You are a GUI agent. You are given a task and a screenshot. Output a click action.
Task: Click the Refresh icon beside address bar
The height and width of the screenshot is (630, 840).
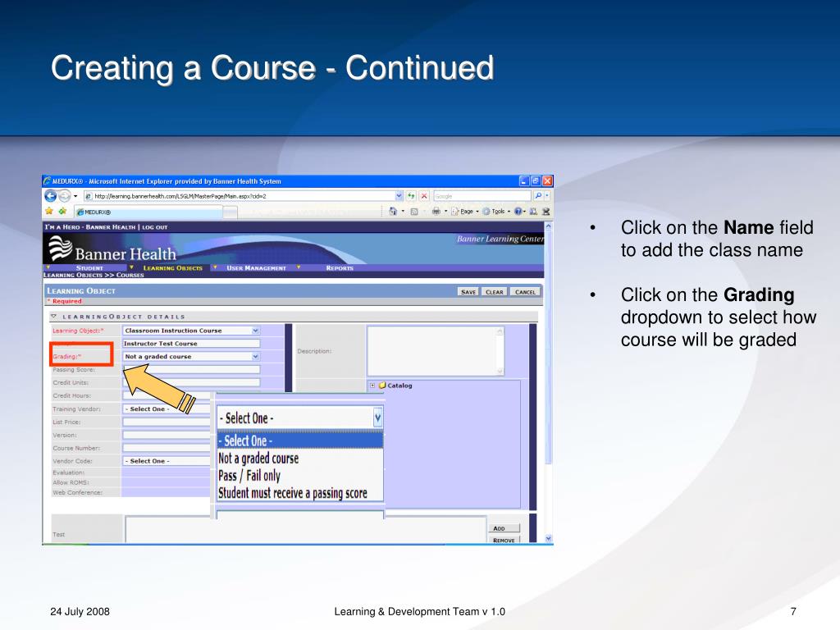[411, 196]
